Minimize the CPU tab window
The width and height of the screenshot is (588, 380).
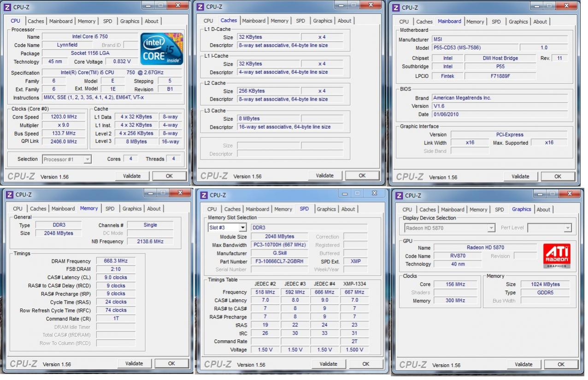click(148, 6)
